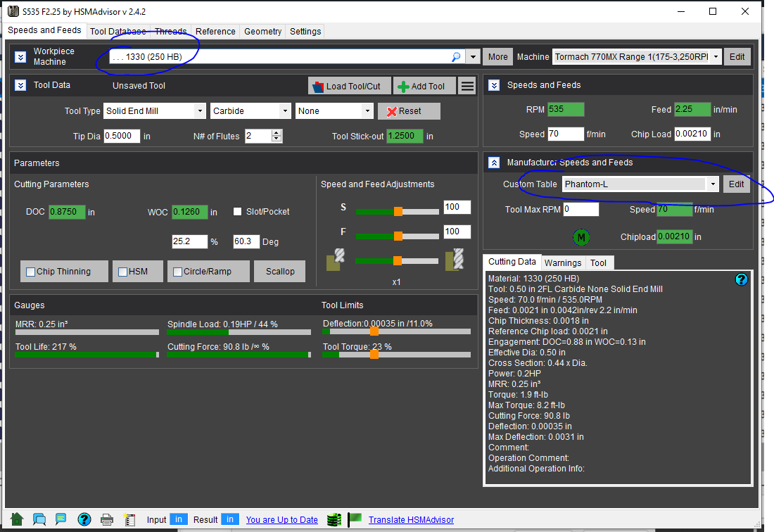This screenshot has width=774, height=532.
Task: Click the green home icon in status bar
Action: (x=17, y=519)
